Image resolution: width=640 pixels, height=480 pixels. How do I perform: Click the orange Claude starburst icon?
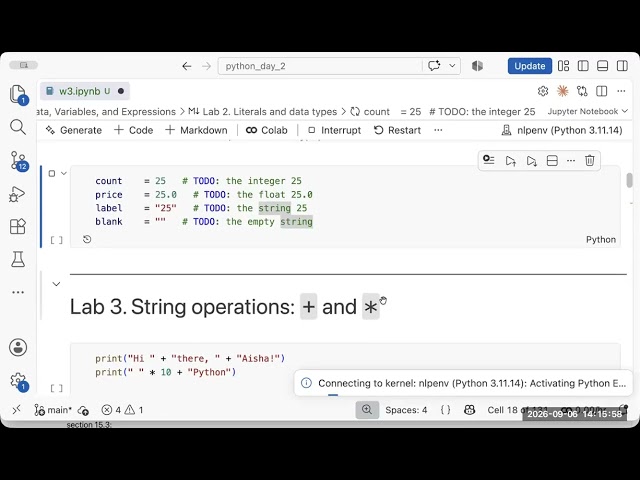coord(562,91)
